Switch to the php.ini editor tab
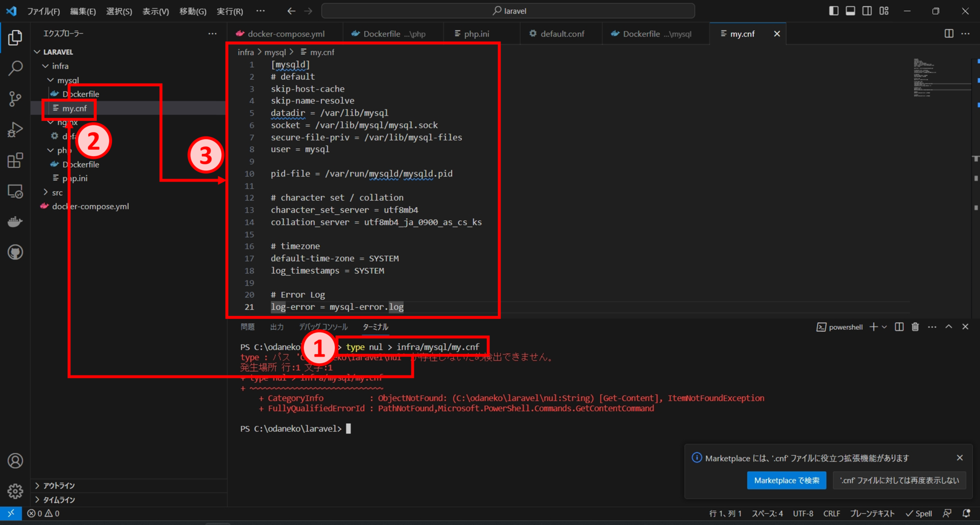 (477, 34)
